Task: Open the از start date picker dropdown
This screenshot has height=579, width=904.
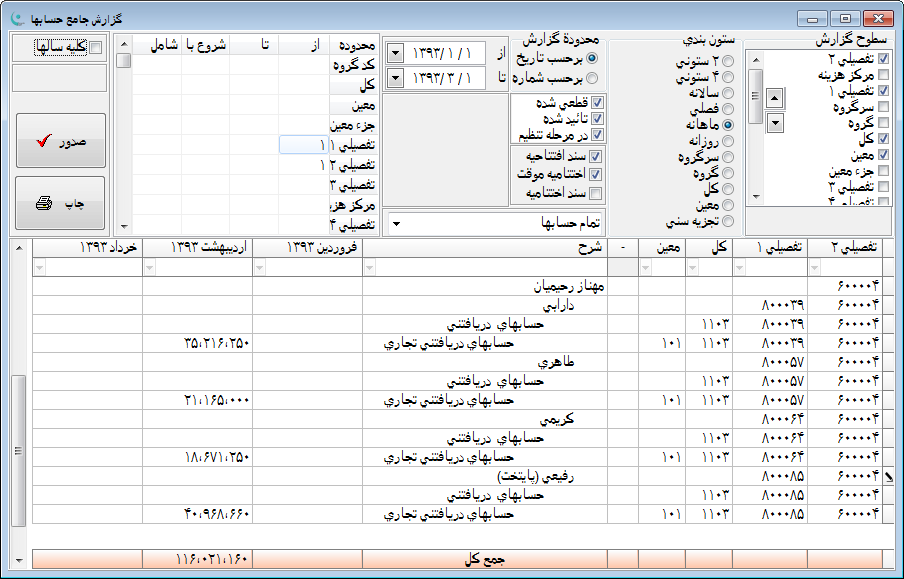Action: tap(396, 52)
